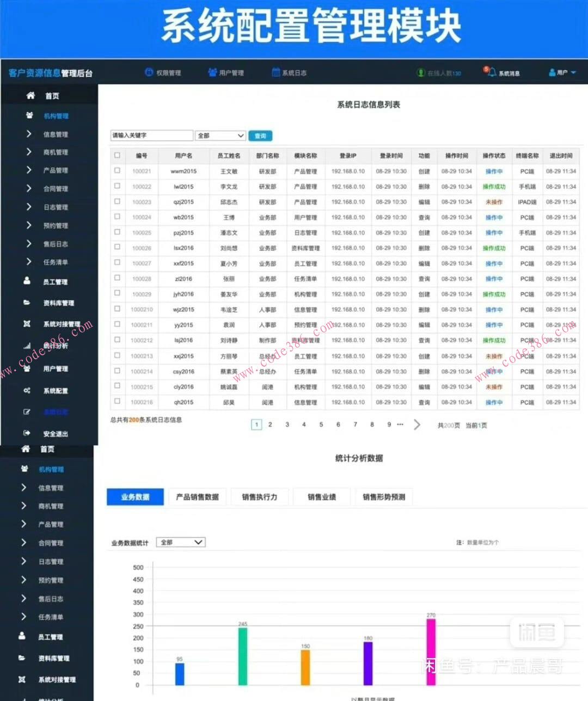Click 安全退出 logout icon in sidebar
The width and height of the screenshot is (588, 701).
[27, 433]
